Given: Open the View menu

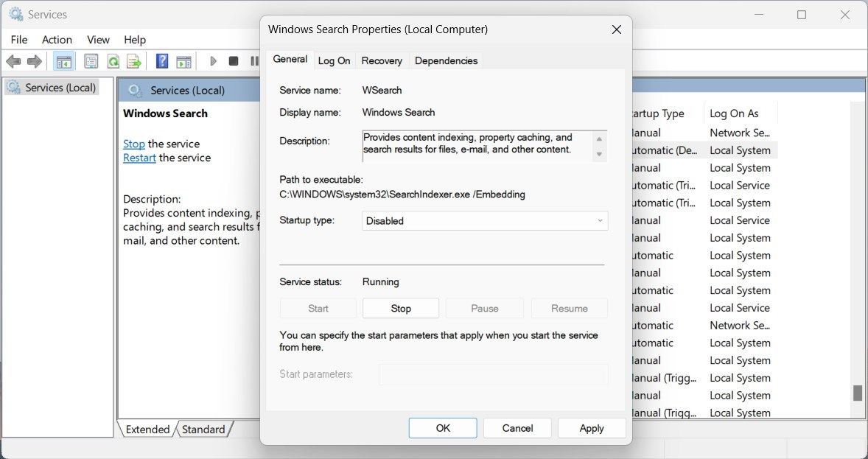Looking at the screenshot, I should pyautogui.click(x=98, y=39).
